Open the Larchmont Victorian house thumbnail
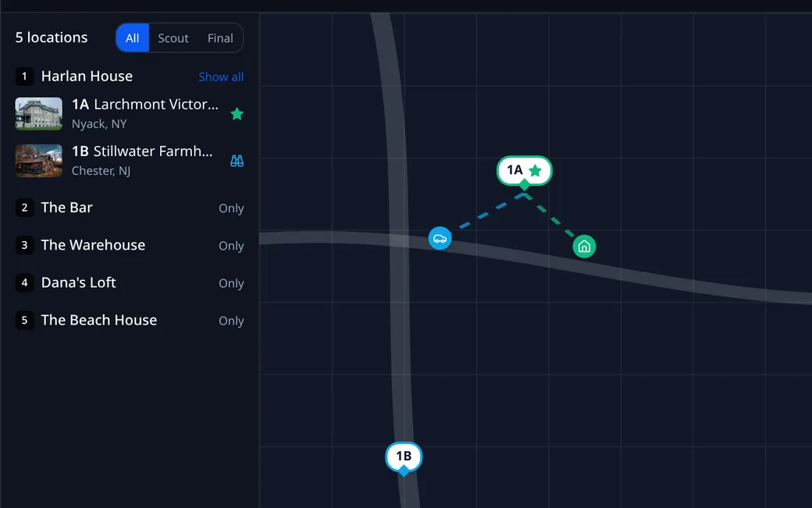The height and width of the screenshot is (508, 812). (x=39, y=114)
